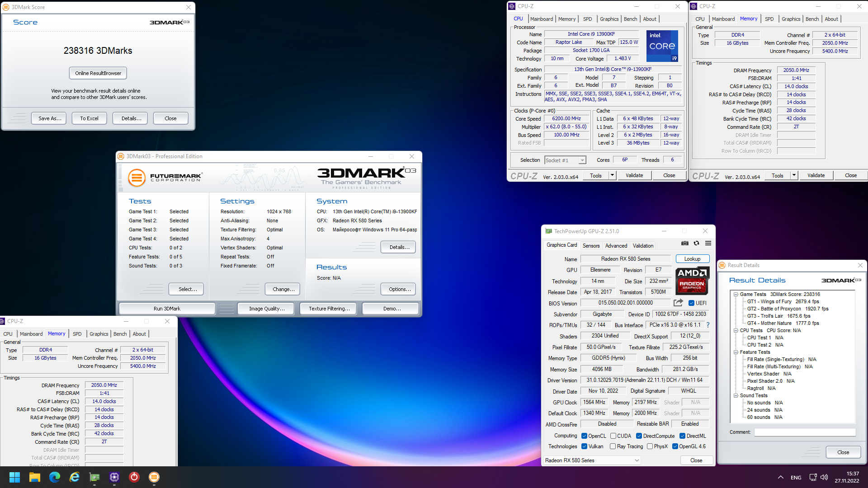Toggle the CUDA checkbox
The image size is (868, 488).
[613, 436]
